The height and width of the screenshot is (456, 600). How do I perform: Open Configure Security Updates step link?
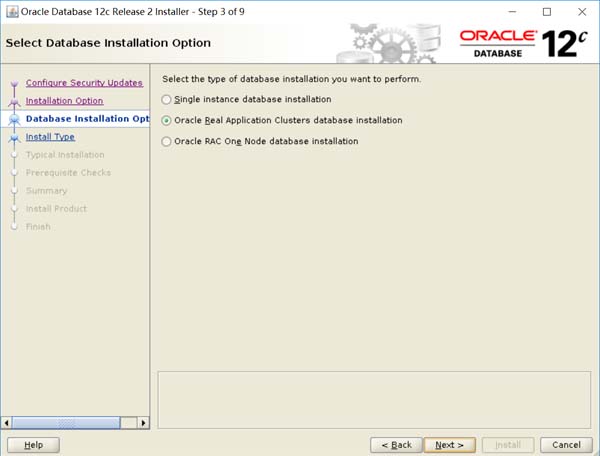pyautogui.click(x=84, y=83)
